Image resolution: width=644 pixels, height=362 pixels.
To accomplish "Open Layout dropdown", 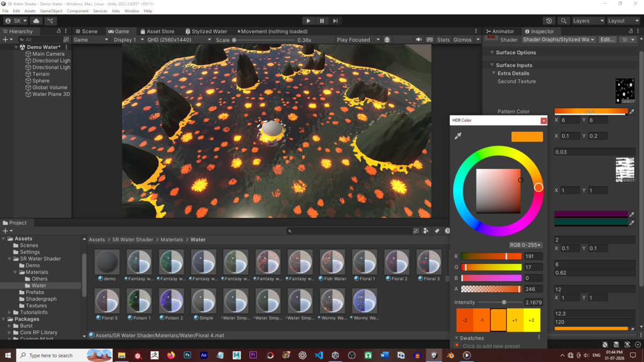I will [x=623, y=21].
